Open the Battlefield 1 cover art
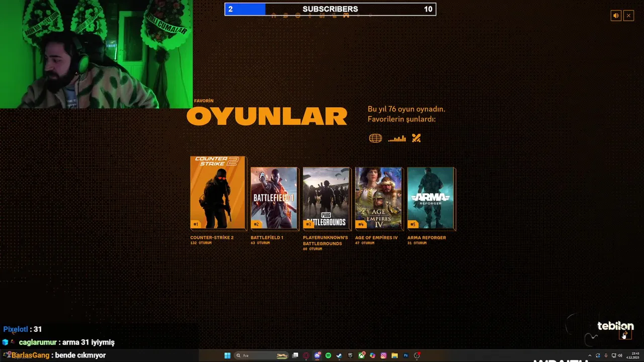 point(274,198)
